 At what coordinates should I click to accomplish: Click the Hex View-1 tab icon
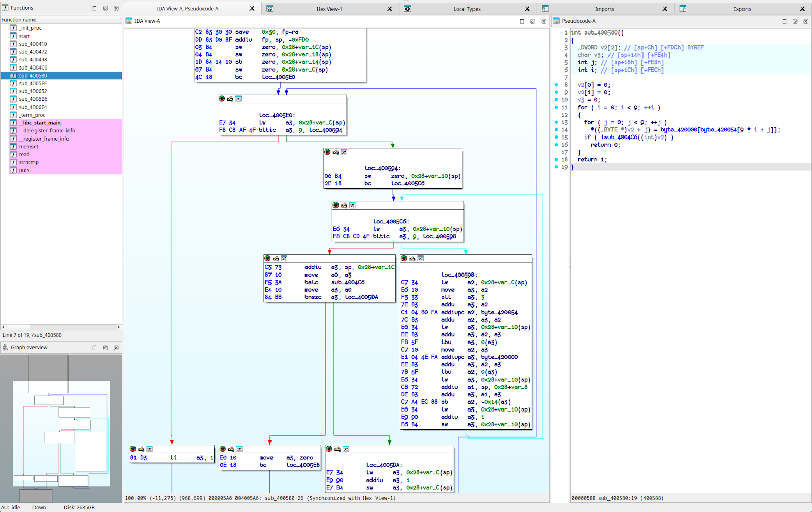(269, 8)
